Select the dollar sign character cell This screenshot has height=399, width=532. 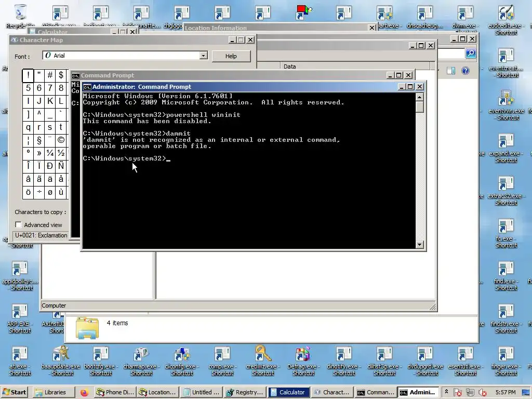[x=61, y=75]
